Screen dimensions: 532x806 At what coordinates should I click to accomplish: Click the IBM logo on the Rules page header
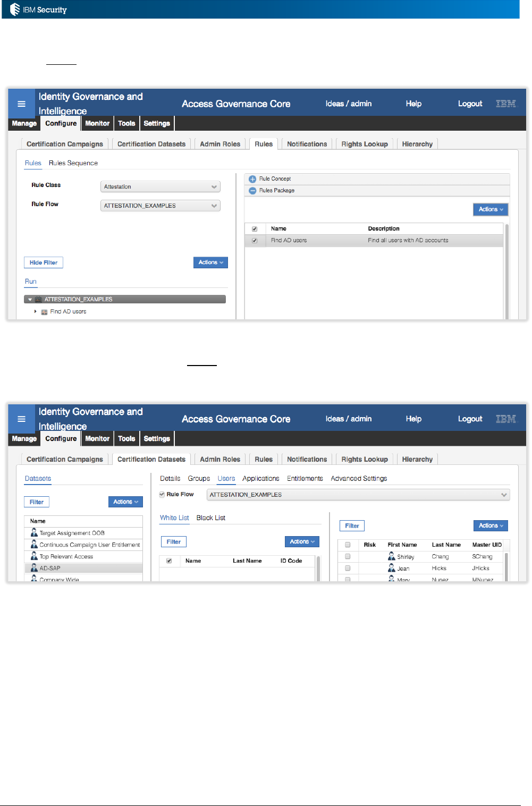(506, 104)
